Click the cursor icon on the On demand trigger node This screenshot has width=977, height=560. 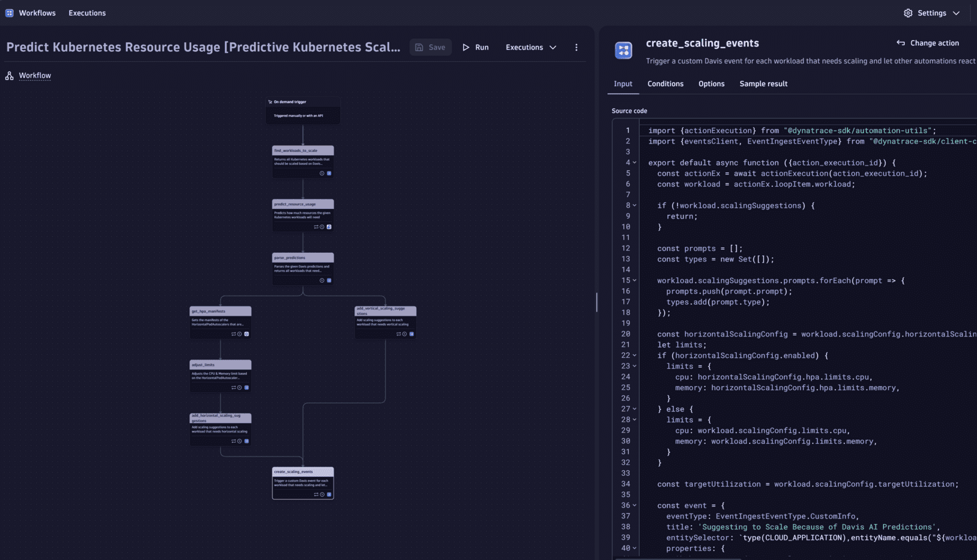click(x=270, y=102)
